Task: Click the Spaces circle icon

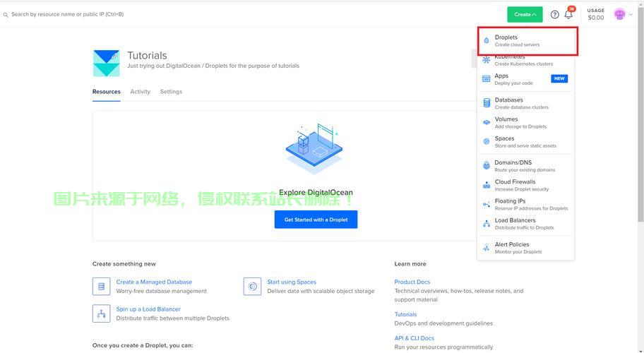Action: click(x=487, y=142)
